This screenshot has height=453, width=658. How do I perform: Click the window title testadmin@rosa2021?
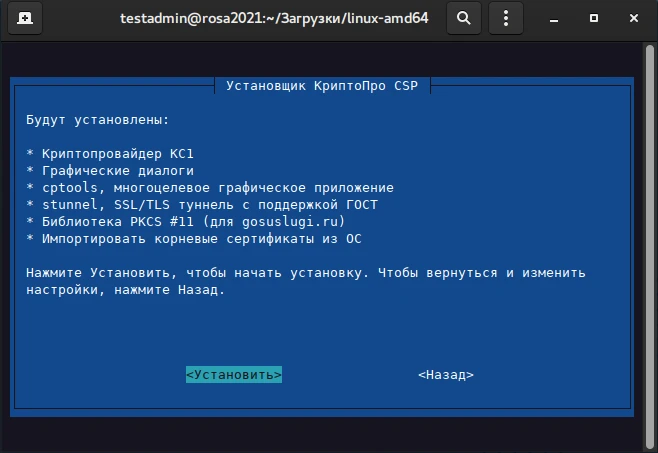(x=274, y=18)
